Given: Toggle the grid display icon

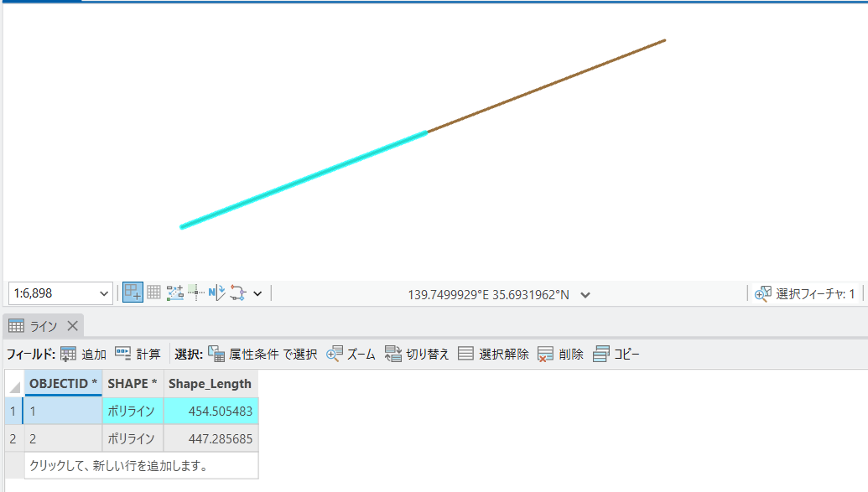Looking at the screenshot, I should click(x=153, y=293).
